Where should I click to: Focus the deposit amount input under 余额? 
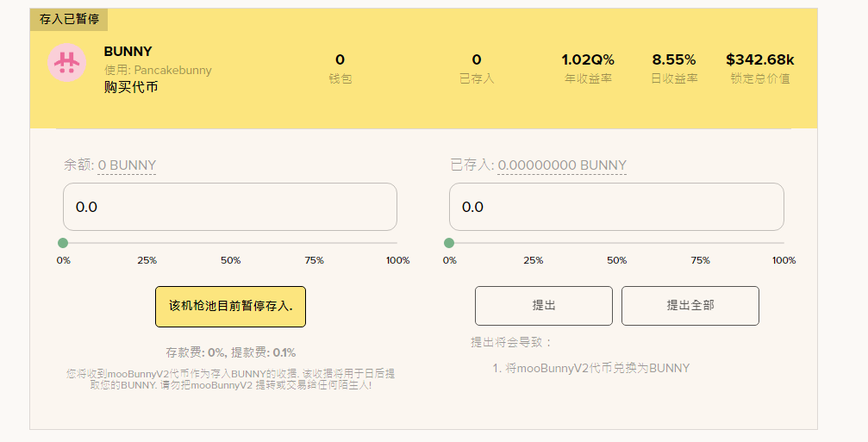click(x=230, y=207)
